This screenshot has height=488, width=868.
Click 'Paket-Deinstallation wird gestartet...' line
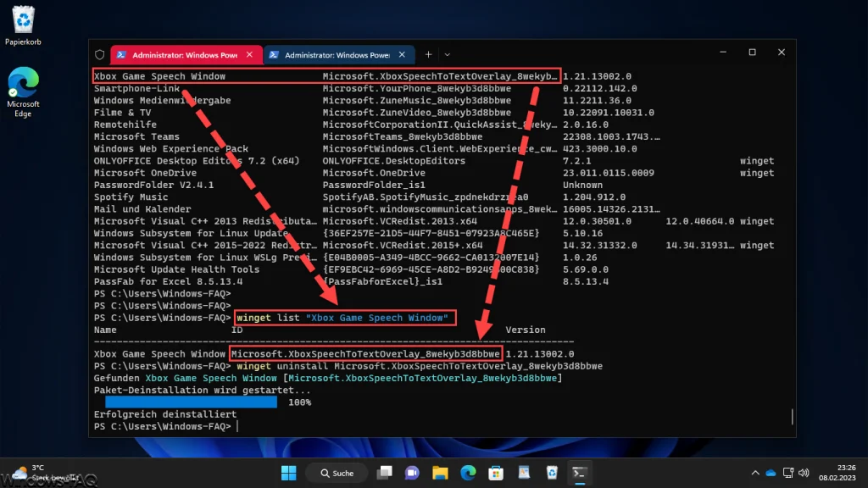202,390
